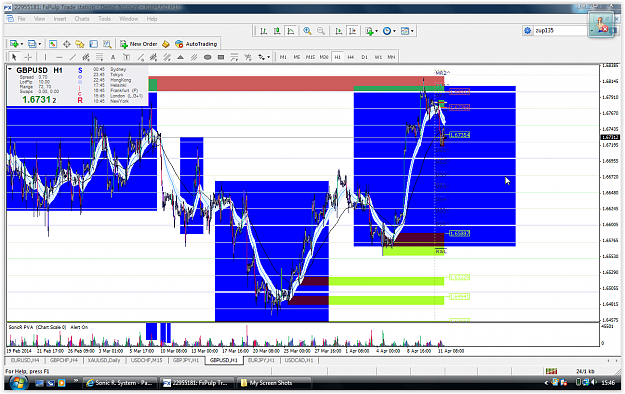The image size is (625, 394).
Task: Open the File menu
Action: coord(21,19)
